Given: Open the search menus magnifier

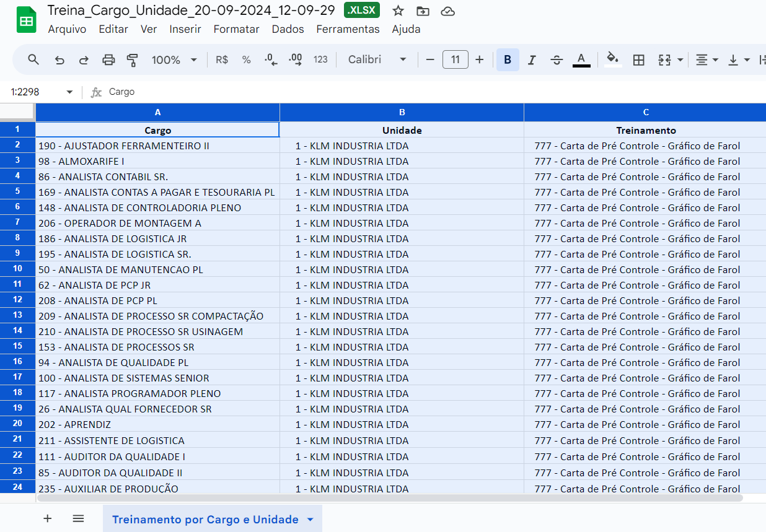Looking at the screenshot, I should click(x=33, y=59).
